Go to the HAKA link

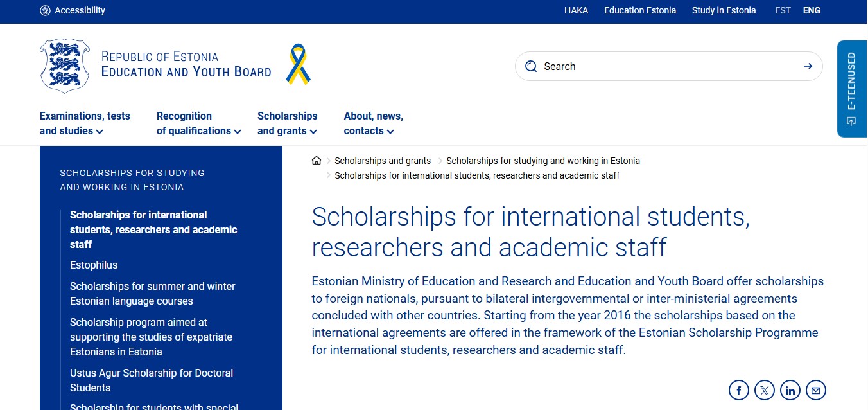[x=576, y=10]
